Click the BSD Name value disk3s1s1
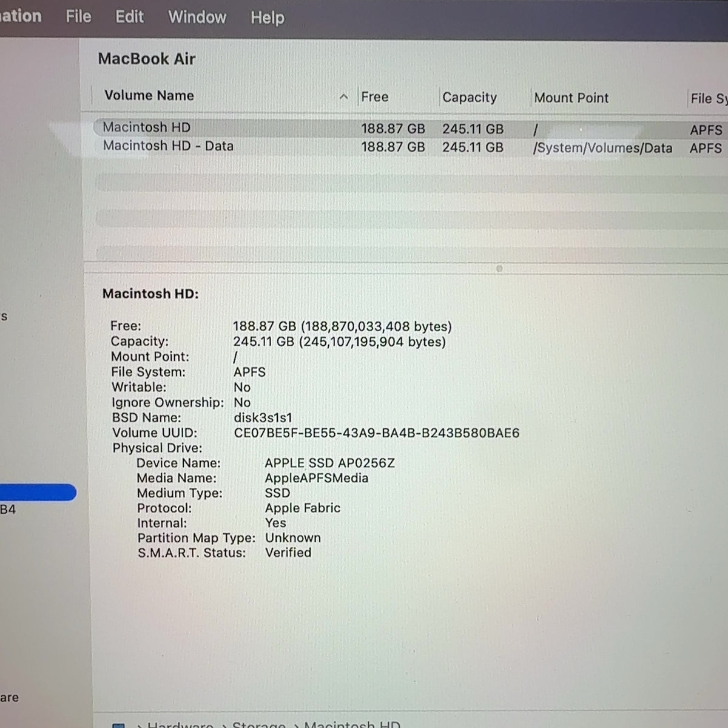 tap(263, 418)
